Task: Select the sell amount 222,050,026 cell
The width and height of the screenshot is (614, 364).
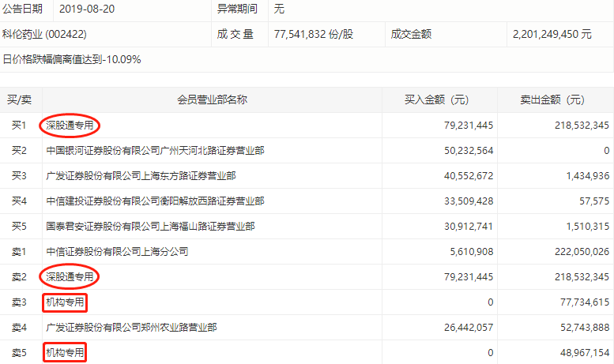Action: point(568,252)
